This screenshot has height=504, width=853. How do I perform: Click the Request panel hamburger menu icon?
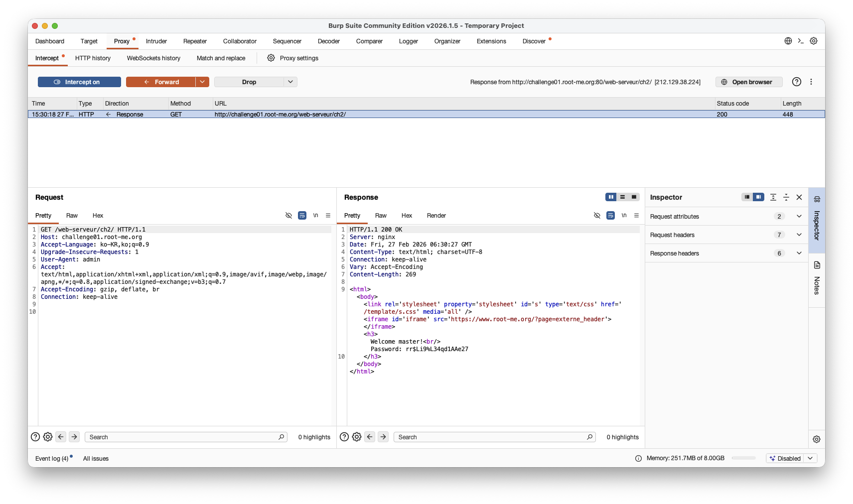(328, 215)
